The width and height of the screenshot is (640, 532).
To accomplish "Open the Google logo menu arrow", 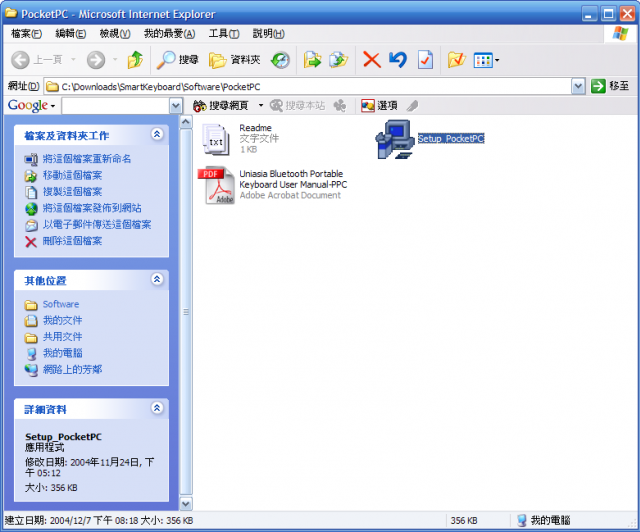I will (53, 106).
